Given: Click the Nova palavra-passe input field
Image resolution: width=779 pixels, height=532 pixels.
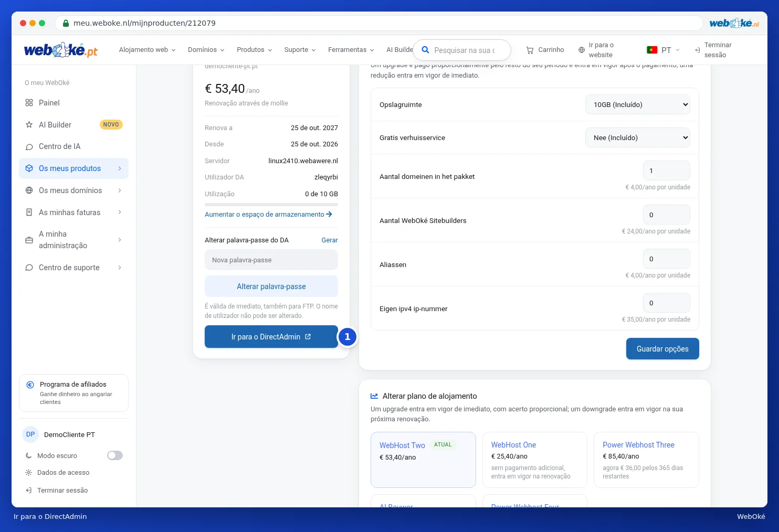Looking at the screenshot, I should tap(271, 260).
